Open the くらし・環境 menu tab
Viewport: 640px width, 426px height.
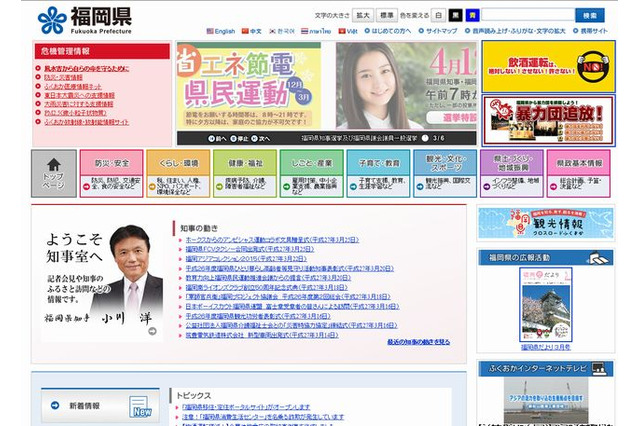tap(178, 173)
